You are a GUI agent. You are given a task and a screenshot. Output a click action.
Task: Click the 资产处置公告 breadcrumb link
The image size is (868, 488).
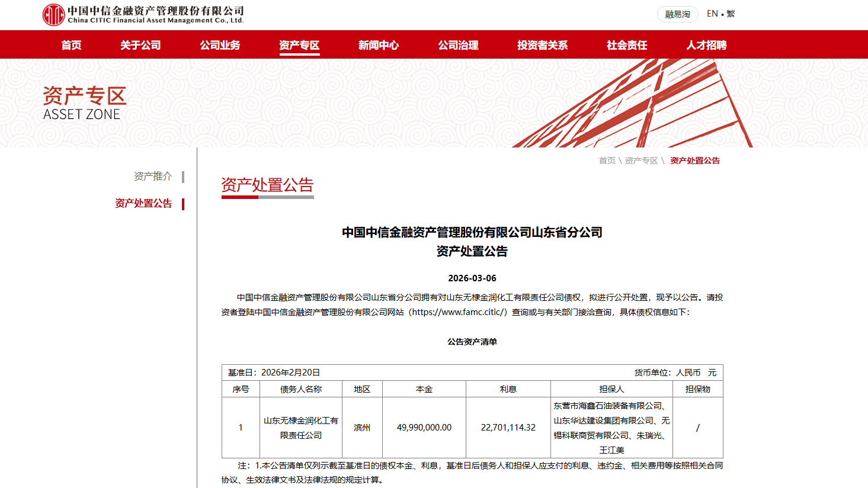click(694, 160)
